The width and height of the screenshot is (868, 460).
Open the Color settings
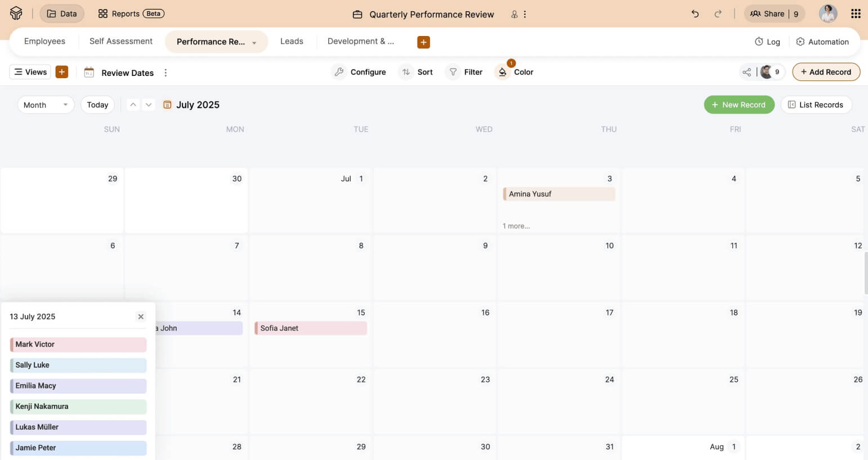[514, 72]
